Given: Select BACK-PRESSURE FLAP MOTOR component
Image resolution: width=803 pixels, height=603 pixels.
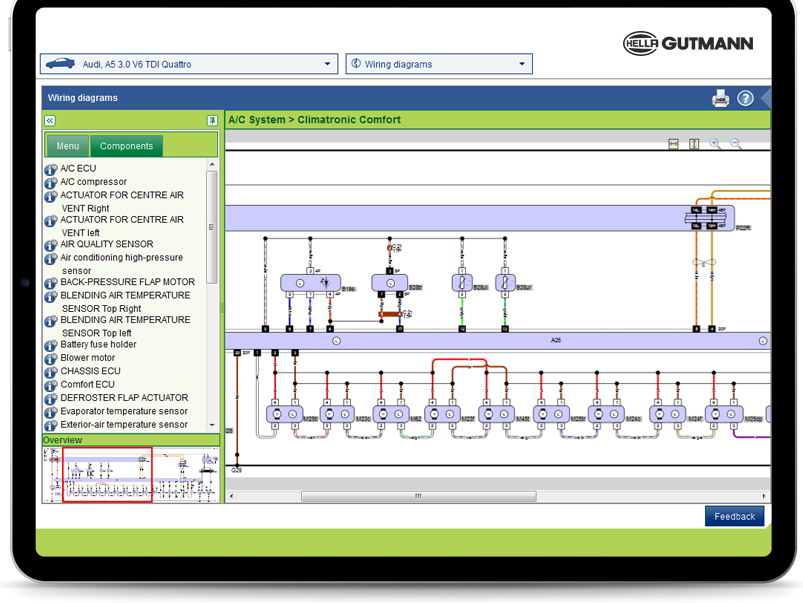Looking at the screenshot, I should click(x=128, y=282).
